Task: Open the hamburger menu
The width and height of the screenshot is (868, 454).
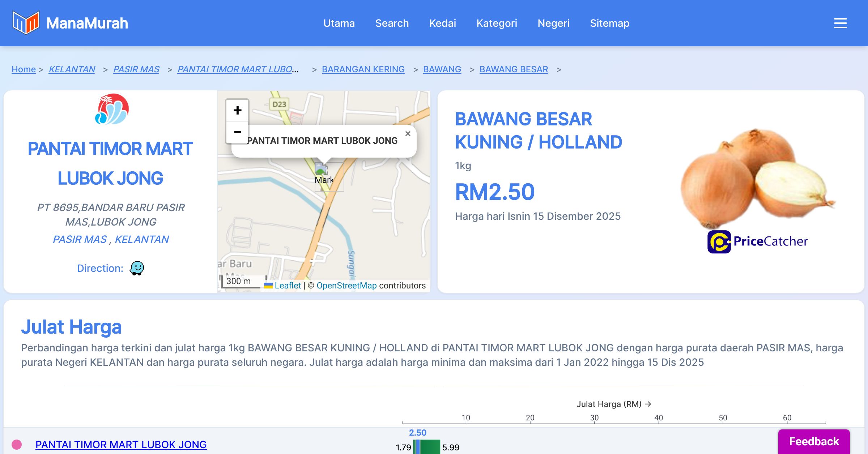Action: point(840,23)
